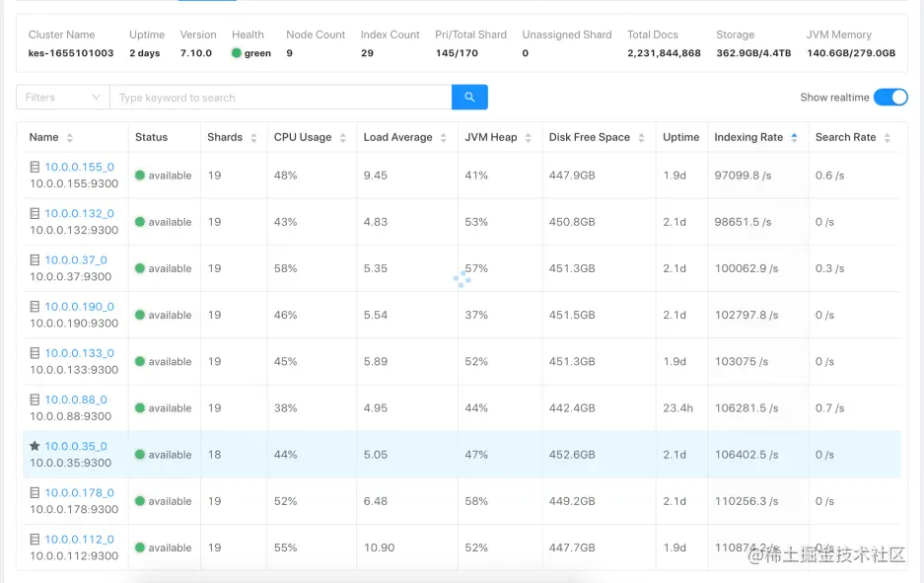The width and height of the screenshot is (924, 583).
Task: Click the green cluster health indicator dot
Action: (237, 53)
